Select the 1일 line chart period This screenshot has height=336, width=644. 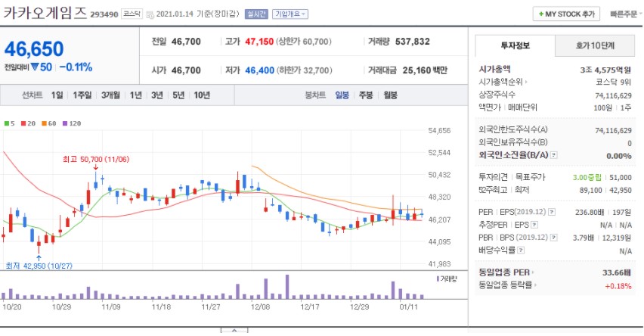[57, 95]
